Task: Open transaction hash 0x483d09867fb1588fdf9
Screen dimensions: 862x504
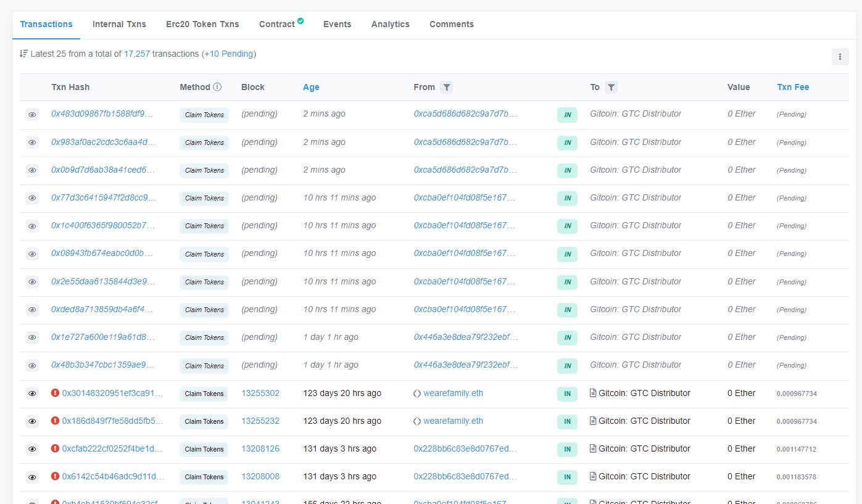Action: 102,114
